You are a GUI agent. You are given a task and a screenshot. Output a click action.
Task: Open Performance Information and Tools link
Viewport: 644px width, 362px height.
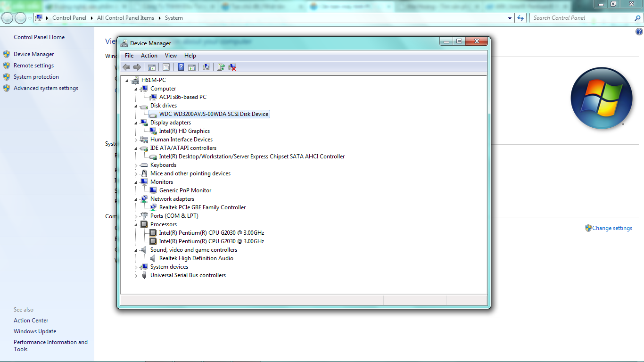[x=50, y=346]
